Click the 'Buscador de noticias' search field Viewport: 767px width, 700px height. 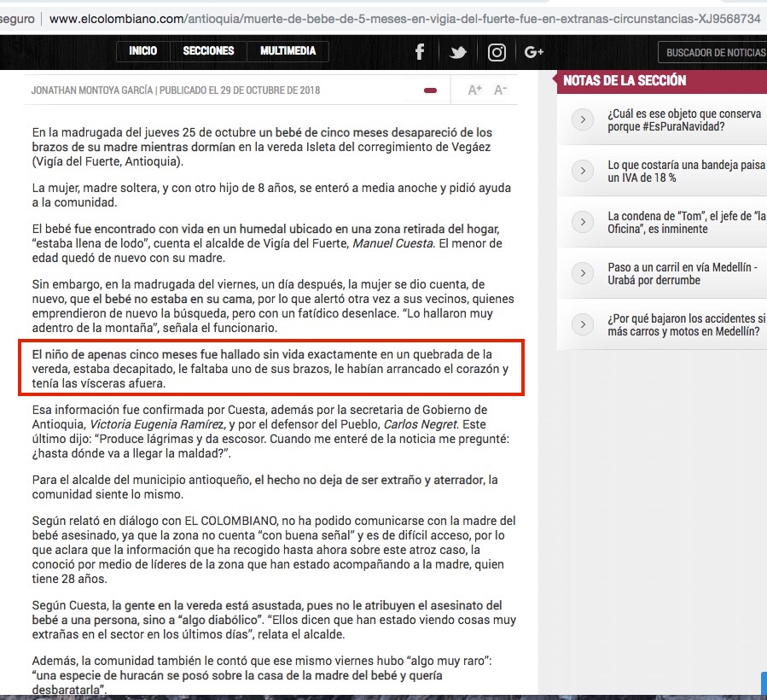click(x=715, y=53)
